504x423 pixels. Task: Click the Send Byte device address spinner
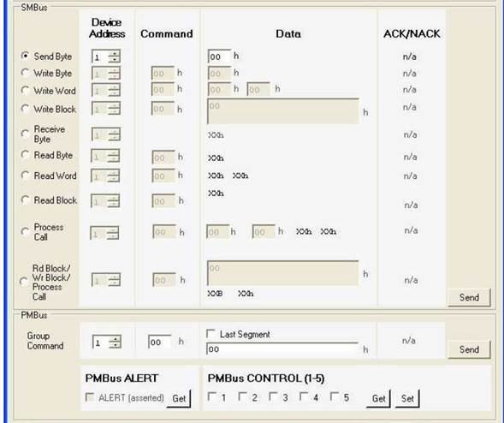coord(106,57)
